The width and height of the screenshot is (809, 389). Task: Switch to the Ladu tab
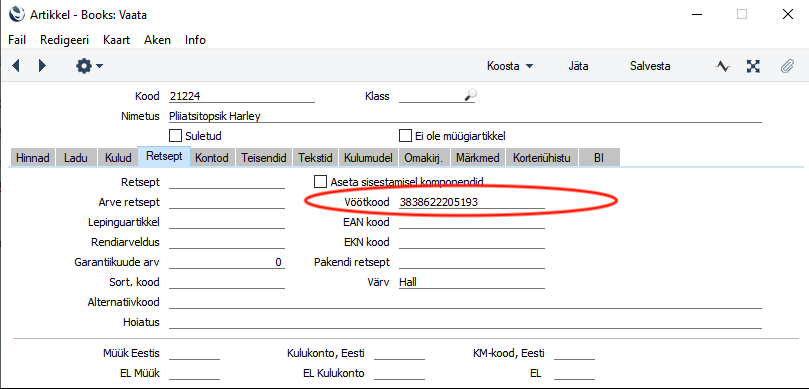[x=76, y=158]
